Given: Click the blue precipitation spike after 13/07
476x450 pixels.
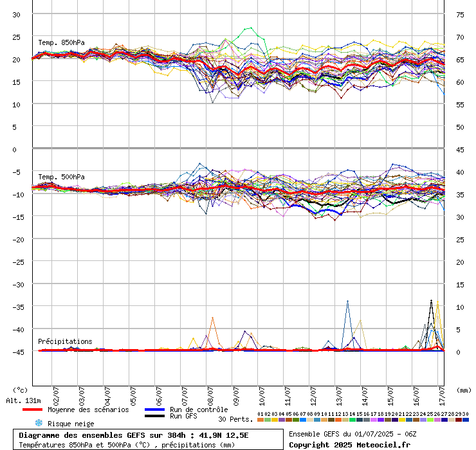Looking at the screenshot, I should point(347,301).
